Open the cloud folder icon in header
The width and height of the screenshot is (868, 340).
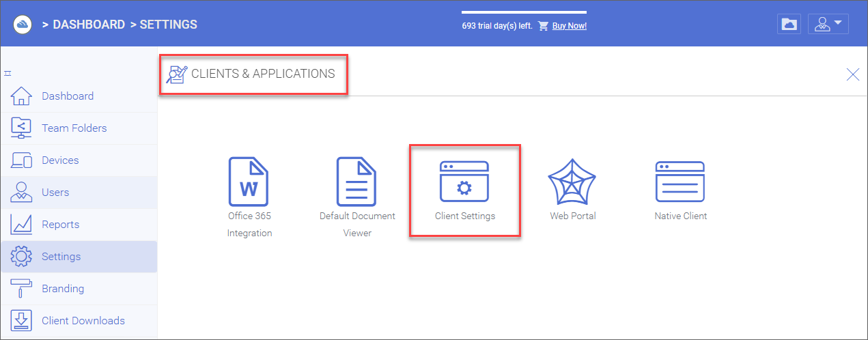(x=789, y=25)
